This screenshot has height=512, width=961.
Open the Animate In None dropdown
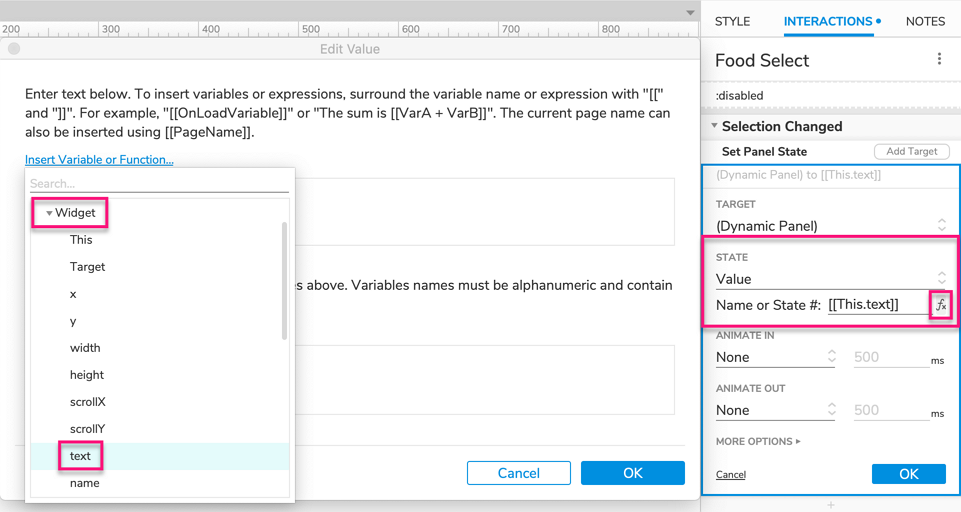point(775,357)
